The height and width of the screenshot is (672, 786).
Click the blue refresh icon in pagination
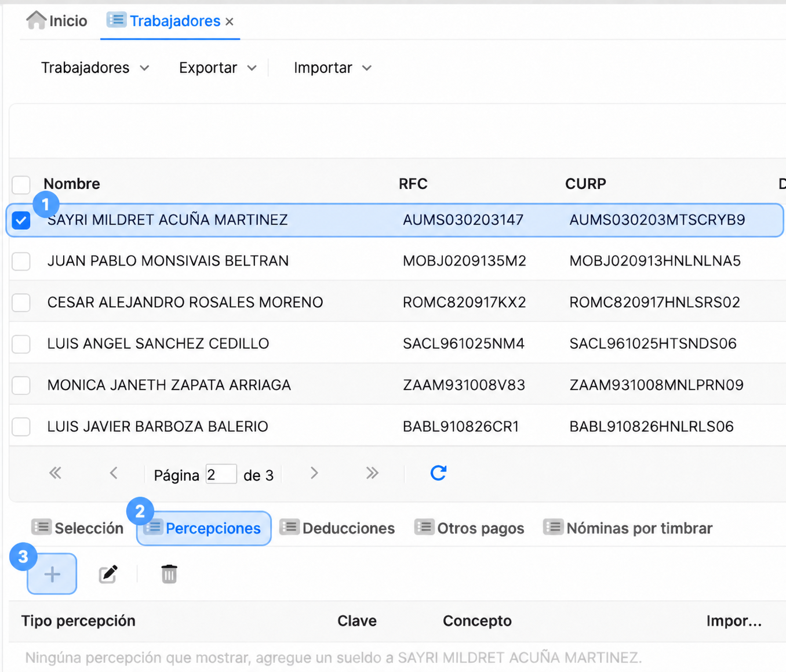click(438, 473)
